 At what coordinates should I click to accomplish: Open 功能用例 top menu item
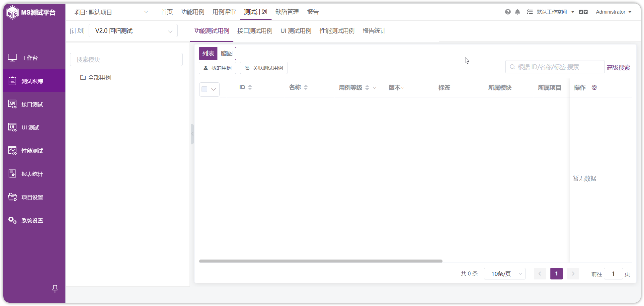(x=193, y=12)
